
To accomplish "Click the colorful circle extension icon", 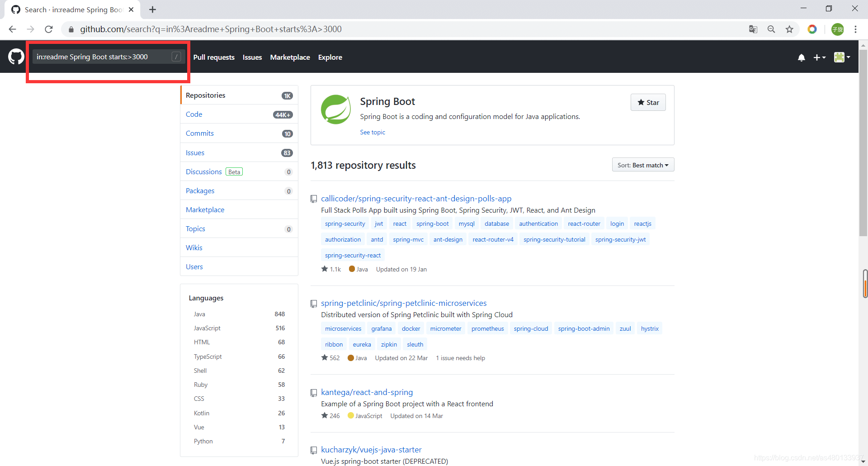I will point(812,29).
